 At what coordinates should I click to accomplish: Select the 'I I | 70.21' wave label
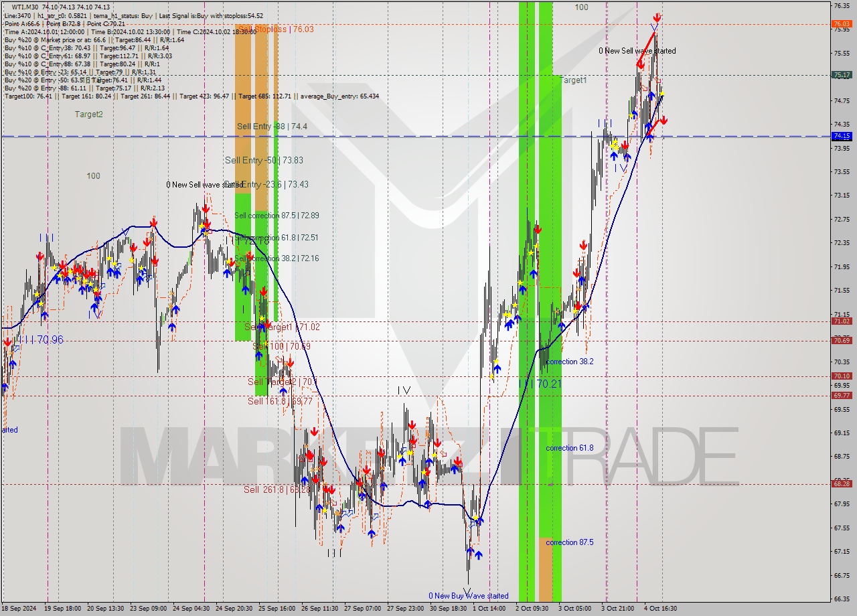point(541,384)
